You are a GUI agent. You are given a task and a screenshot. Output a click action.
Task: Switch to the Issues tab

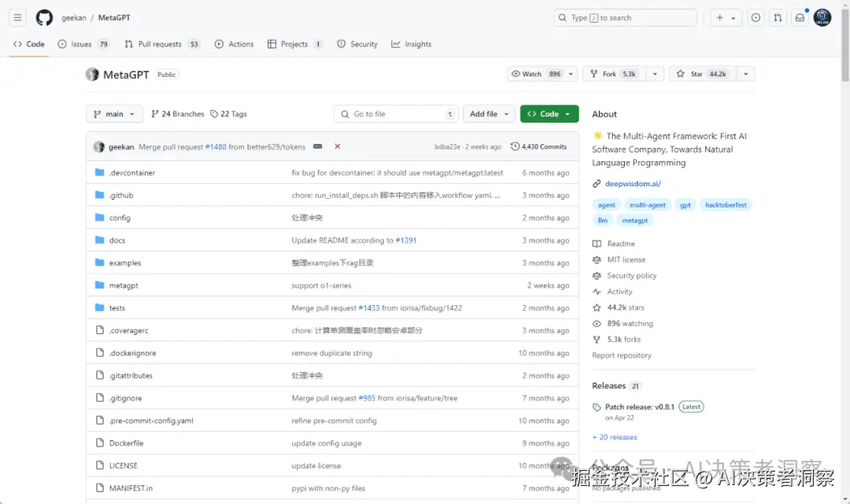[x=83, y=44]
